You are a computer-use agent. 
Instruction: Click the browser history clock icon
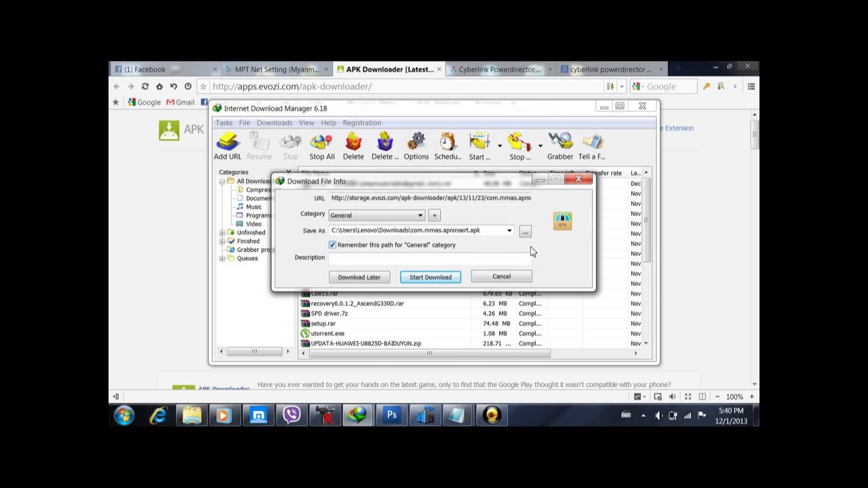point(188,87)
